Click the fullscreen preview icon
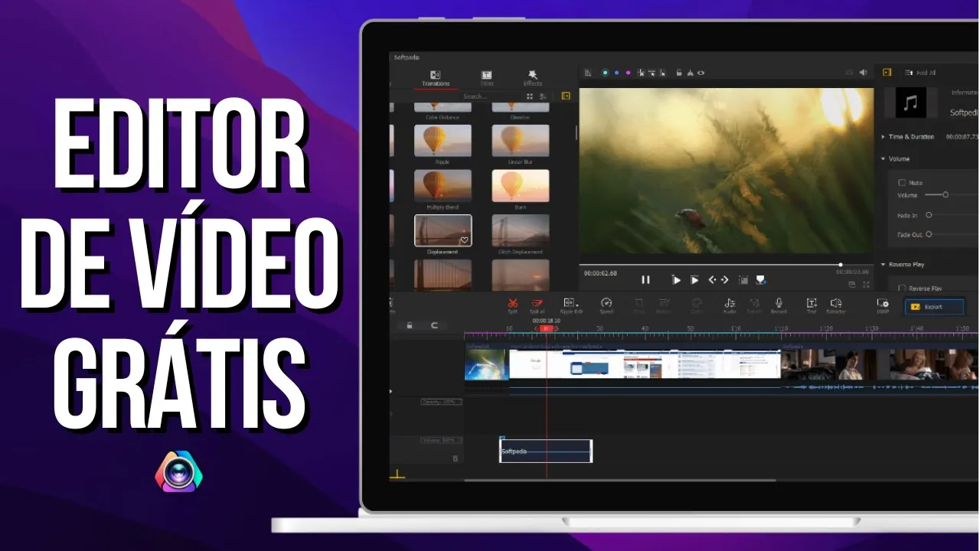Viewport: 980px width, 551px height. pyautogui.click(x=866, y=284)
